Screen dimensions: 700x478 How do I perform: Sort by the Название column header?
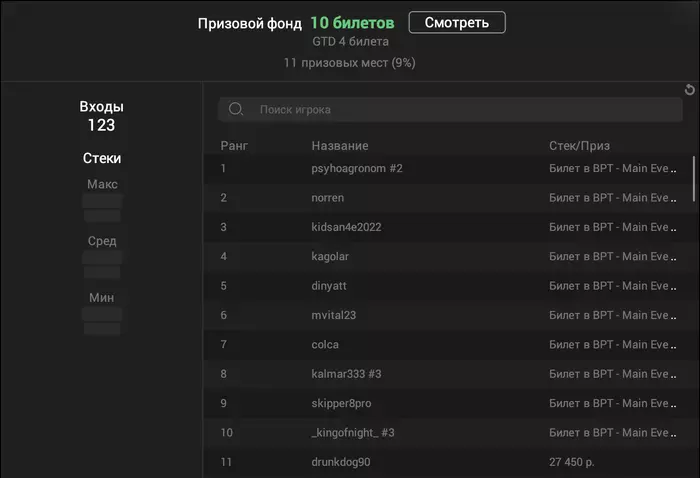(x=339, y=146)
